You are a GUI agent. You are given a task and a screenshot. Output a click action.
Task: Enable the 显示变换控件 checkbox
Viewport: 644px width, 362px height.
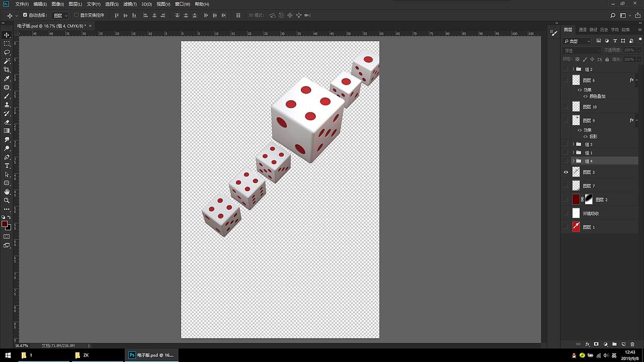76,15
